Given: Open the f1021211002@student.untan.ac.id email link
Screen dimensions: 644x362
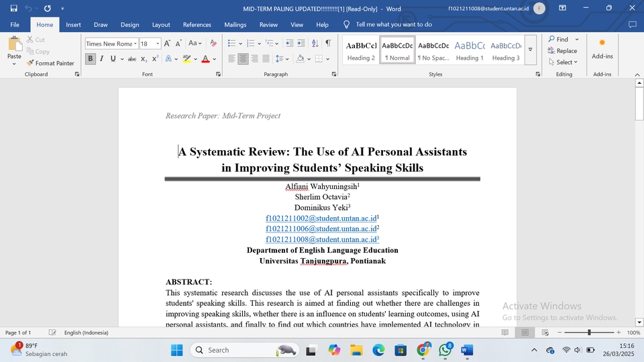Looking at the screenshot, I should point(321,219).
